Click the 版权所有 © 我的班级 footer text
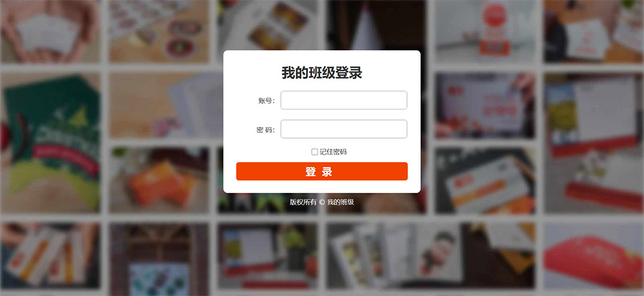 tap(322, 202)
